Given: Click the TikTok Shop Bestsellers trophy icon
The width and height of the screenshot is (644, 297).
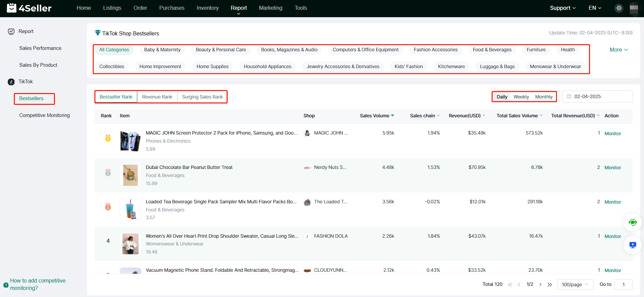Looking at the screenshot, I should [98, 33].
